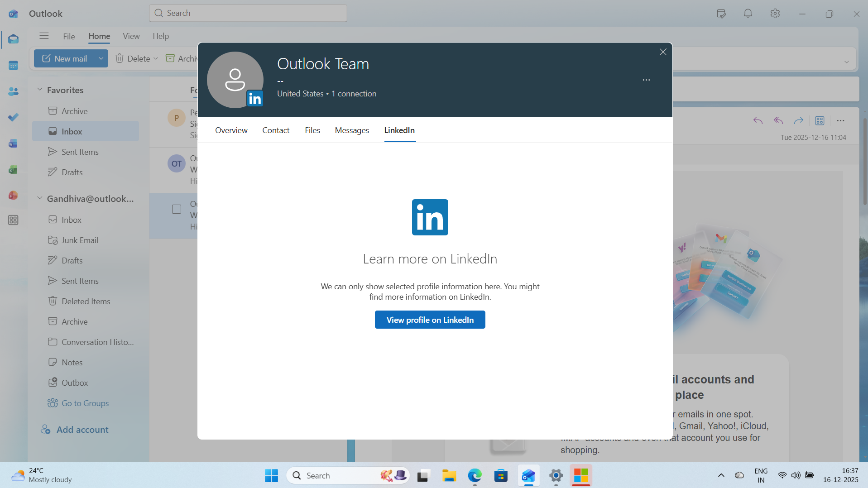Click the Reply arrow icon
Viewport: 868px width, 488px height.
[x=758, y=120]
